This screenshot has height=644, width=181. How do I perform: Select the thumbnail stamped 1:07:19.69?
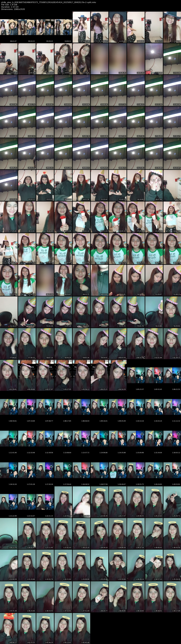click(x=27, y=407)
